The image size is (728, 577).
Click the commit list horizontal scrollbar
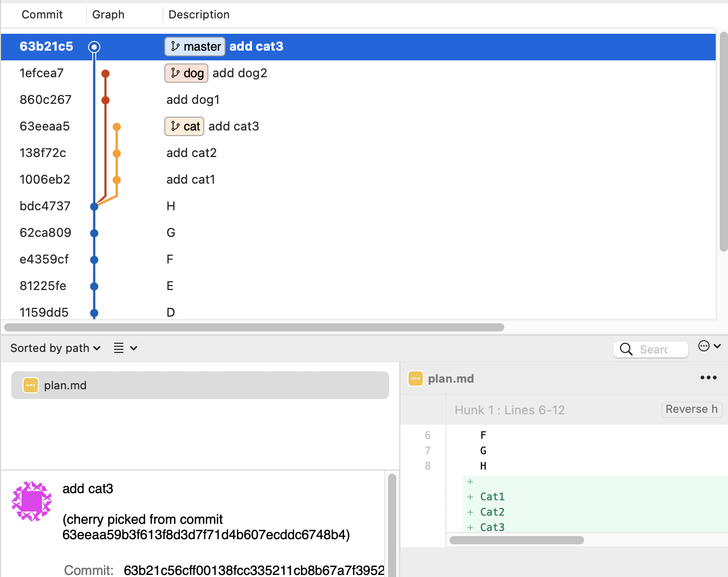tap(254, 327)
